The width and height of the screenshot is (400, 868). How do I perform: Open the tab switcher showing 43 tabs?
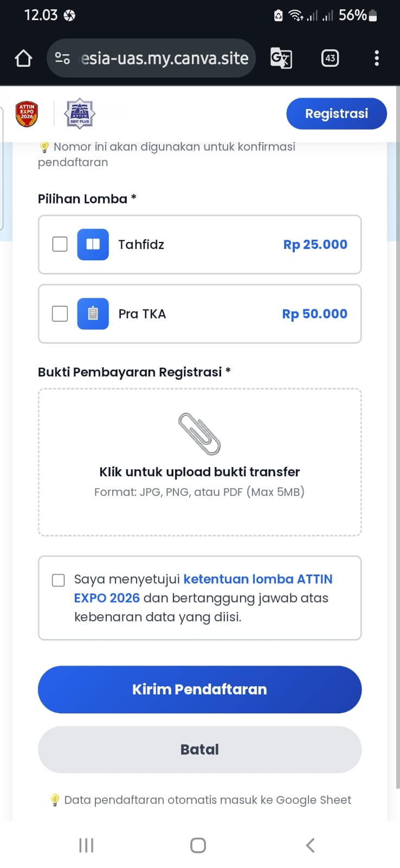tap(330, 58)
